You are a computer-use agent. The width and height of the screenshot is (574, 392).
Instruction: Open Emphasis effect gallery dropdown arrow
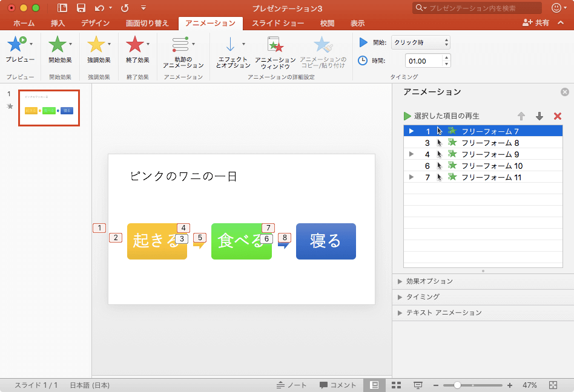coord(109,44)
